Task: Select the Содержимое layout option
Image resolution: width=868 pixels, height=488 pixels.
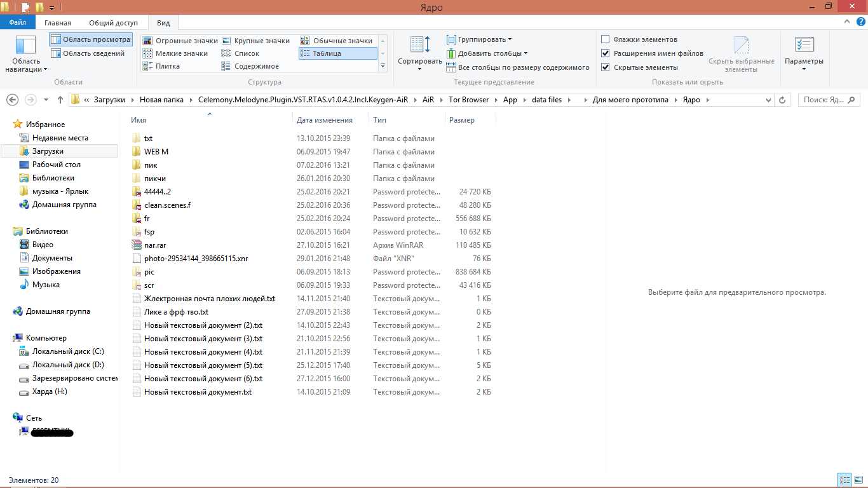Action: (250, 66)
